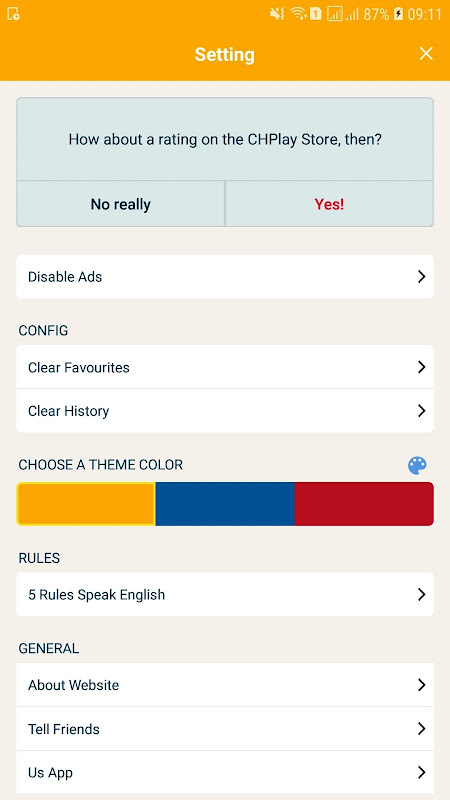Accept rating by tapping Yes!

tap(329, 204)
